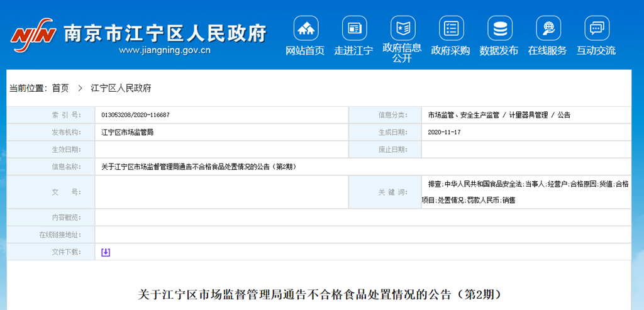This screenshot has width=644, height=310.
Task: Click the 政府采购 list icon
Action: (x=451, y=28)
